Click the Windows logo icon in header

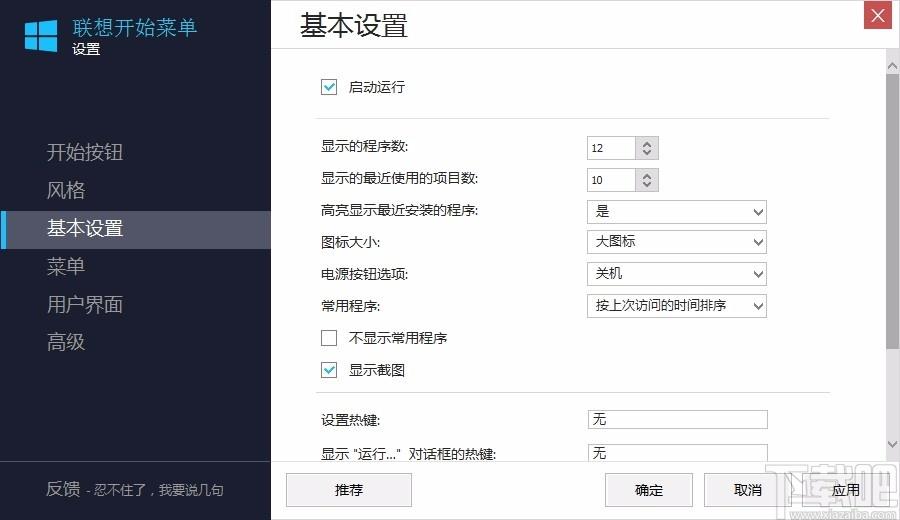click(x=41, y=36)
